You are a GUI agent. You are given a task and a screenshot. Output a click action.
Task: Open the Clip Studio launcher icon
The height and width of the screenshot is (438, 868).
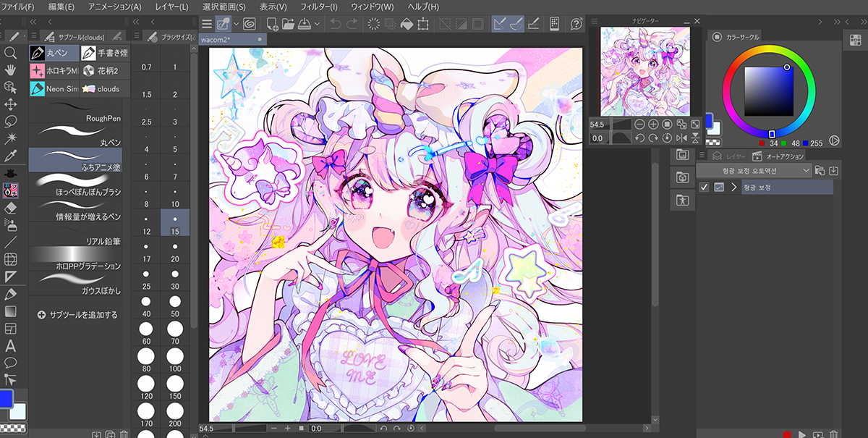click(250, 24)
